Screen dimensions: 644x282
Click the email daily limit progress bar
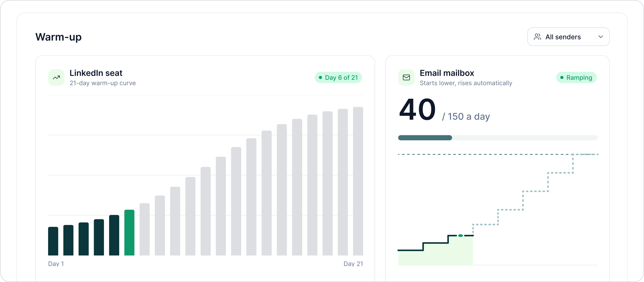tap(498, 138)
